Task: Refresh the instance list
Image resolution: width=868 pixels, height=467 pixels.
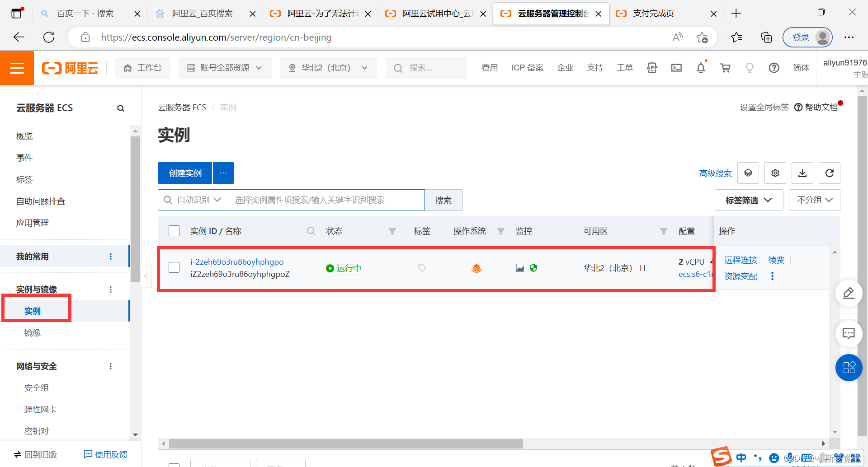Action: tap(830, 173)
